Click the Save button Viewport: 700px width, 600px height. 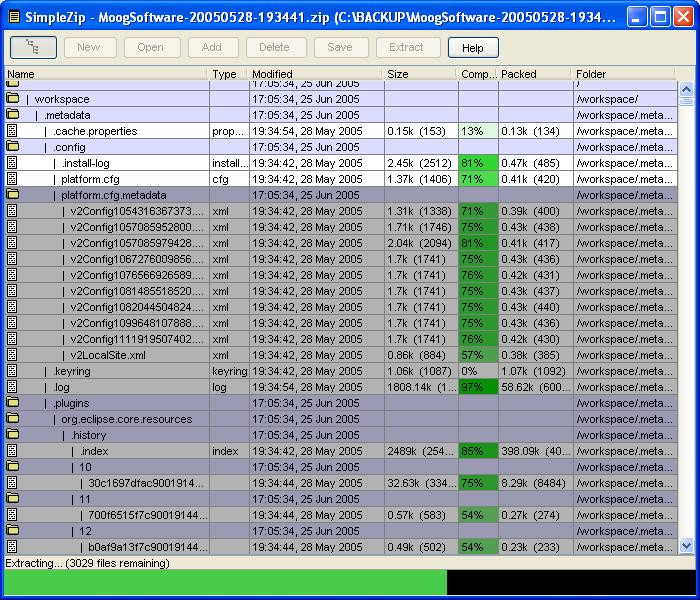tap(341, 47)
